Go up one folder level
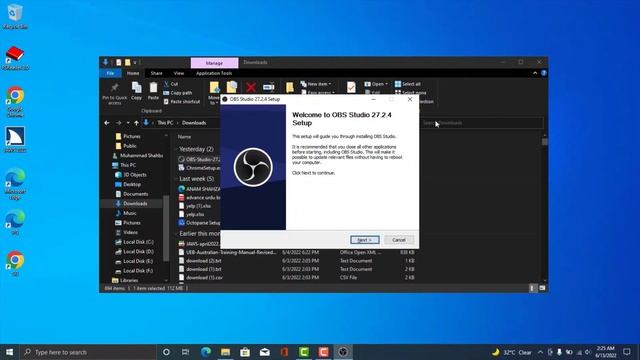 click(136, 123)
